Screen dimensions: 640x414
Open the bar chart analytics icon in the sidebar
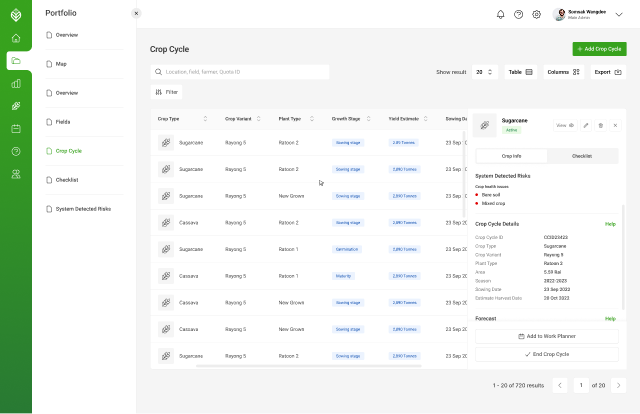tap(16, 84)
